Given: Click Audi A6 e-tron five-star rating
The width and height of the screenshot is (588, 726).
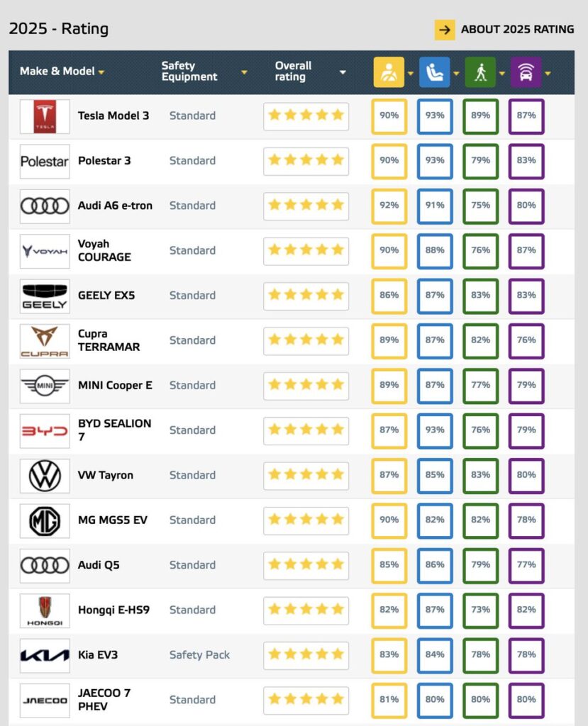Looking at the screenshot, I should [x=306, y=206].
